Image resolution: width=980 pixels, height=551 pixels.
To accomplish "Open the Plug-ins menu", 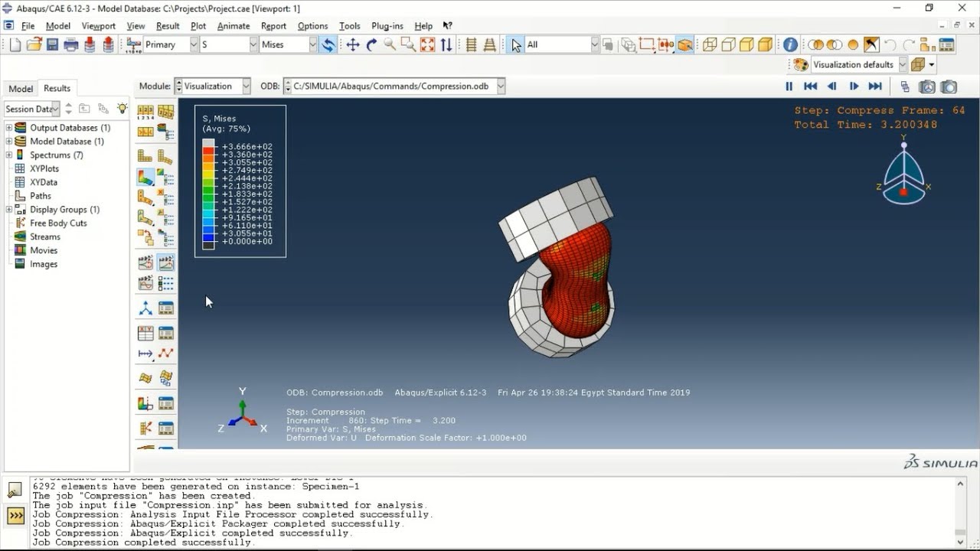I will click(x=387, y=26).
